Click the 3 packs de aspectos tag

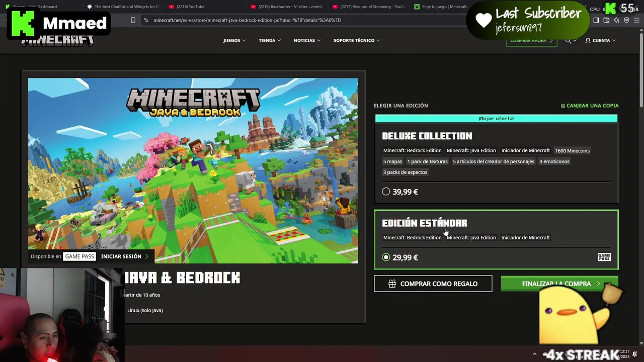[x=405, y=172]
